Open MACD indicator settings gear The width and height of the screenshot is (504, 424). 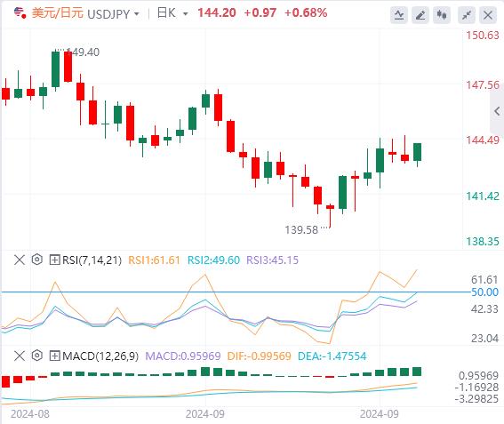tap(37, 356)
